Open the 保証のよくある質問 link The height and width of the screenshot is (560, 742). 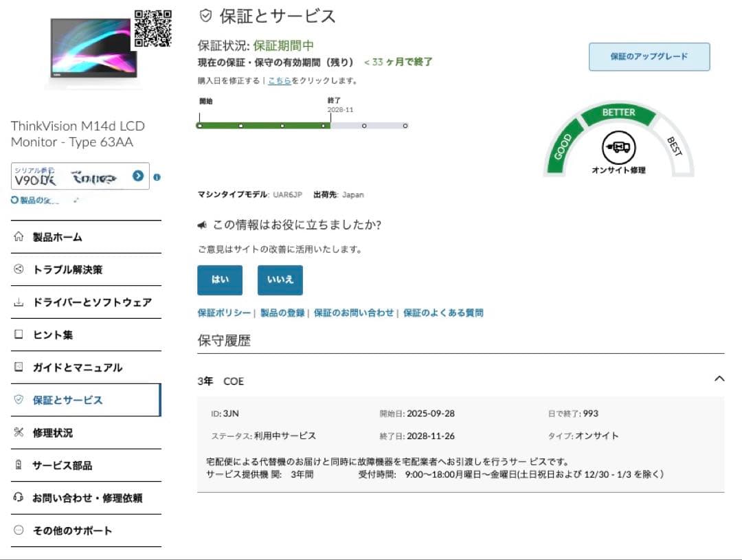click(443, 313)
